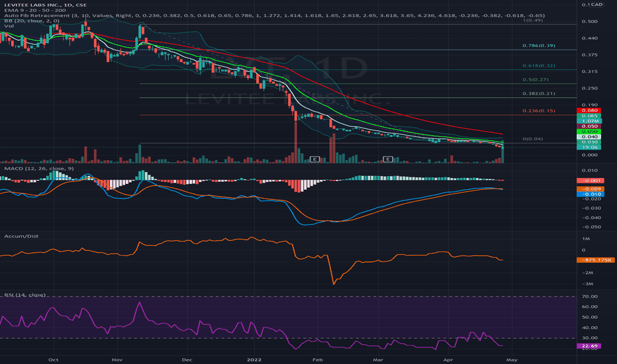Click the 1.07M volume tag
This screenshot has height=364, width=617.
tap(589, 121)
